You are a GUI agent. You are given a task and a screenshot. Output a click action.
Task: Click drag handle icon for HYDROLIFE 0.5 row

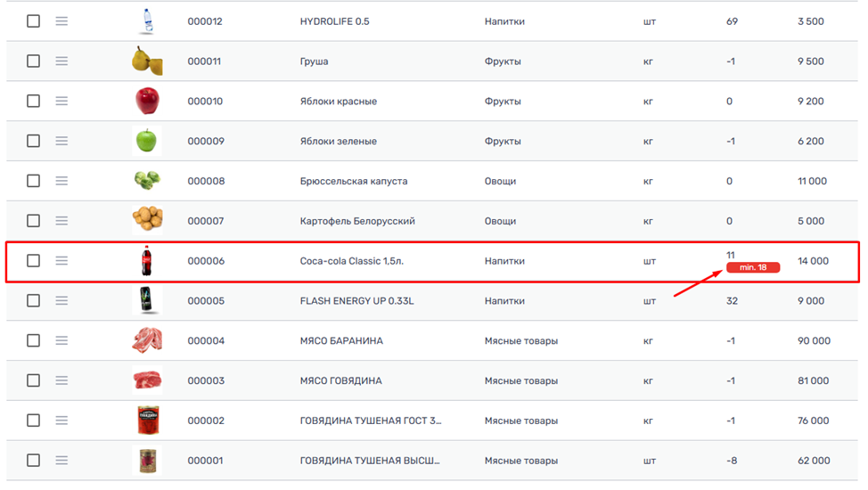[61, 21]
